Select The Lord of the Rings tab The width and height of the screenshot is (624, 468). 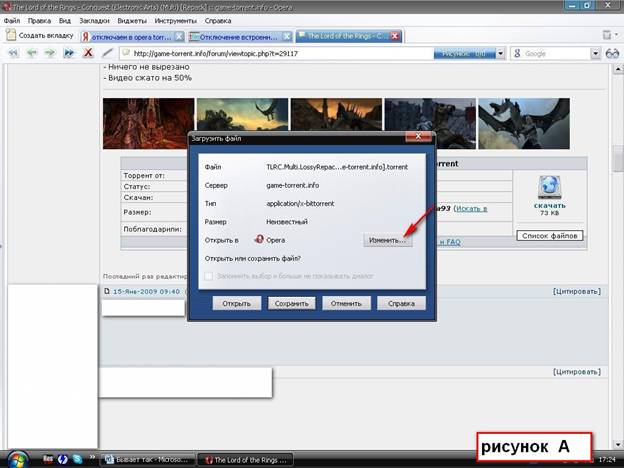pos(345,36)
